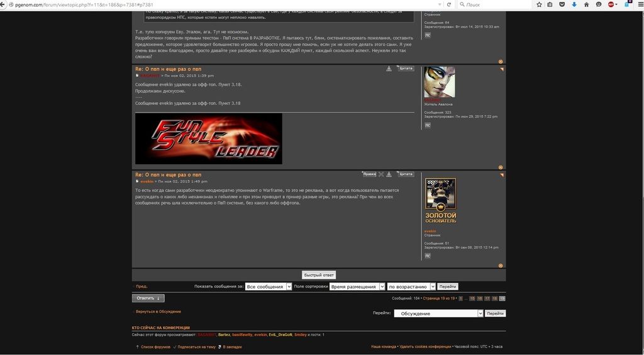Open the 1:39 pm post title 'Re: О пвп и еще раз о пвп'
The width and height of the screenshot is (644, 355).
point(169,69)
